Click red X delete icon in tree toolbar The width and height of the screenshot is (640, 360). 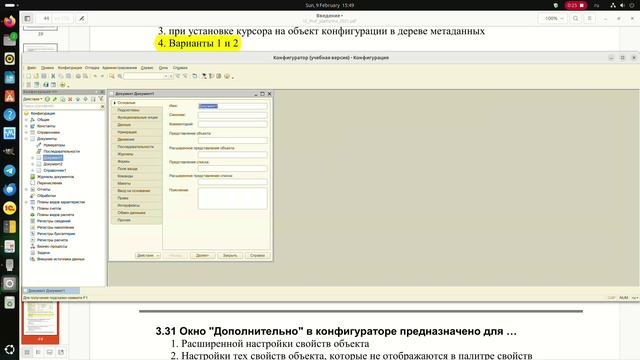(70, 99)
